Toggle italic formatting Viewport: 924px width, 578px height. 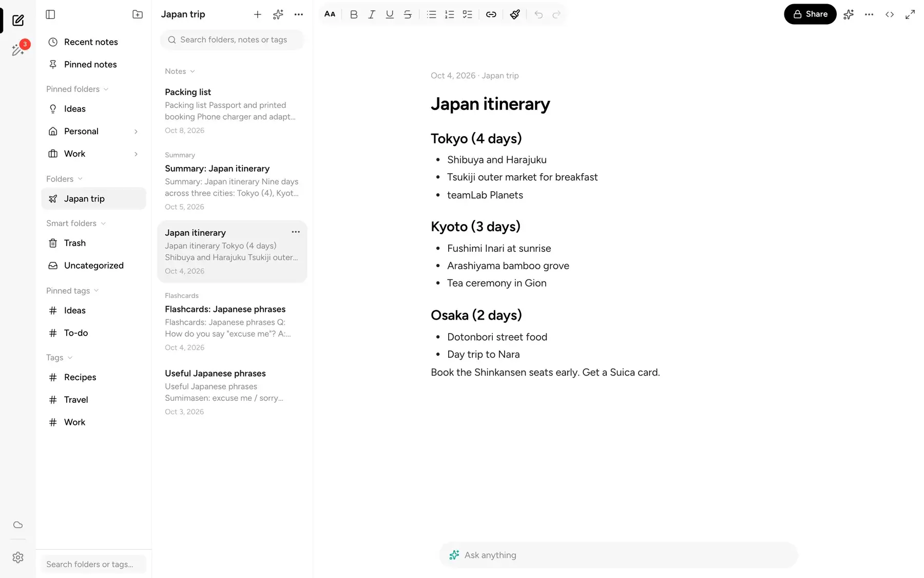click(x=372, y=14)
